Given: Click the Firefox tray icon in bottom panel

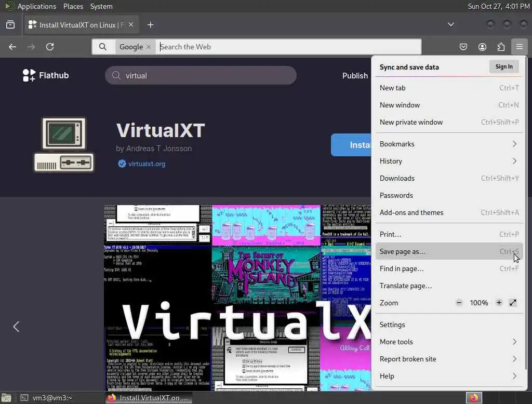Looking at the screenshot, I should (474, 398).
